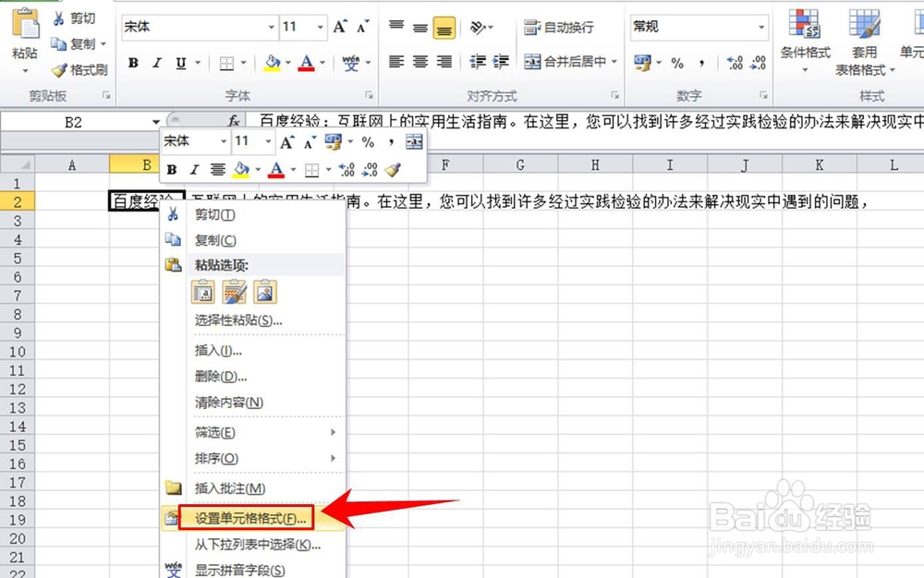Open the Fill Color swatch dropdown
The height and width of the screenshot is (578, 924).
pyautogui.click(x=286, y=63)
